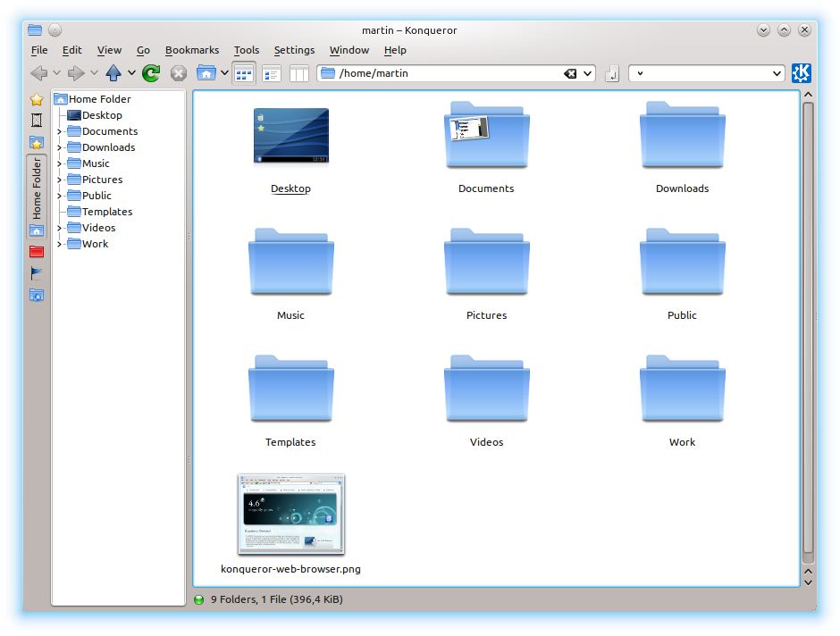Click the red Root Folder sidebar icon
The image size is (840, 636).
(x=36, y=252)
